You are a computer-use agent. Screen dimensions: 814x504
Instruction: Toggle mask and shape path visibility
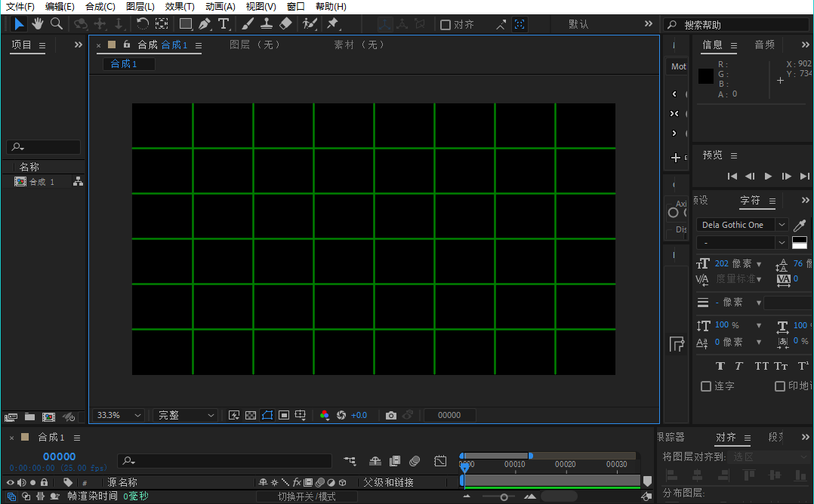pos(267,415)
